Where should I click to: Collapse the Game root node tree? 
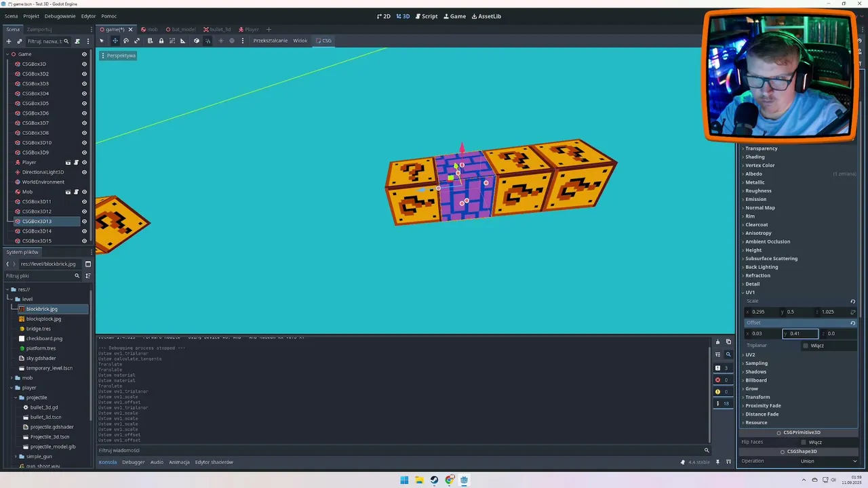7,54
